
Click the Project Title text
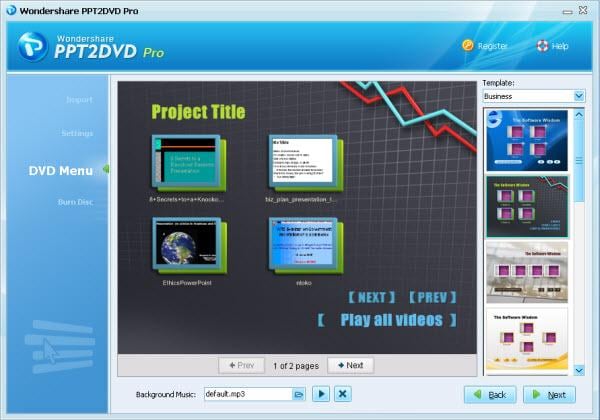point(198,112)
